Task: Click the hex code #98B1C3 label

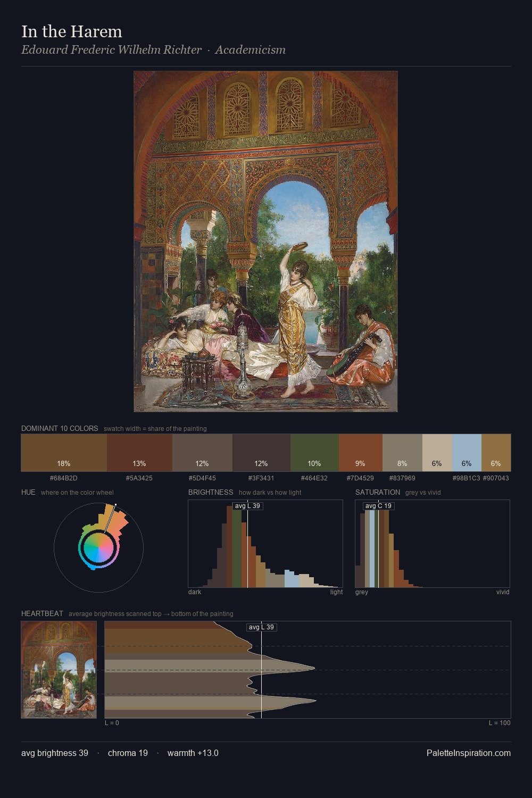Action: [467, 478]
